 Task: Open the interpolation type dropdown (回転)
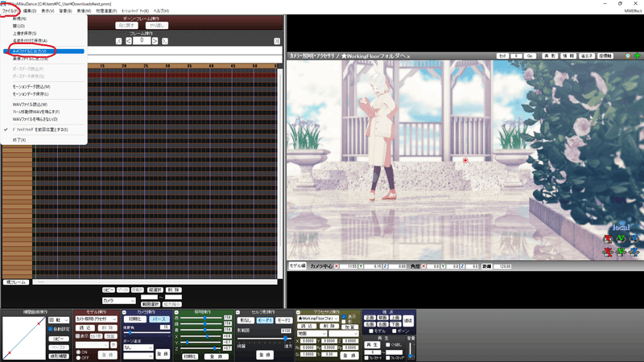(59, 320)
